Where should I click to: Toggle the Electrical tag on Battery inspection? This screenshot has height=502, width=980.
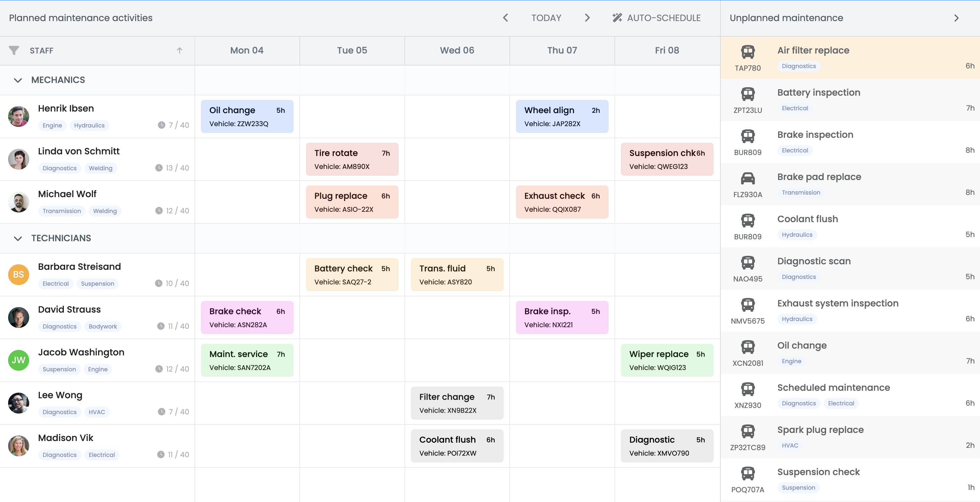tap(794, 108)
